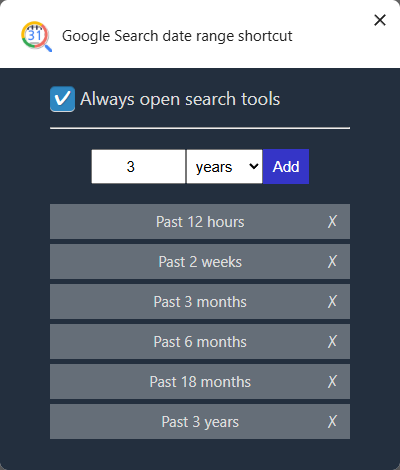Close the extension popup window
The width and height of the screenshot is (400, 470).
[x=380, y=20]
